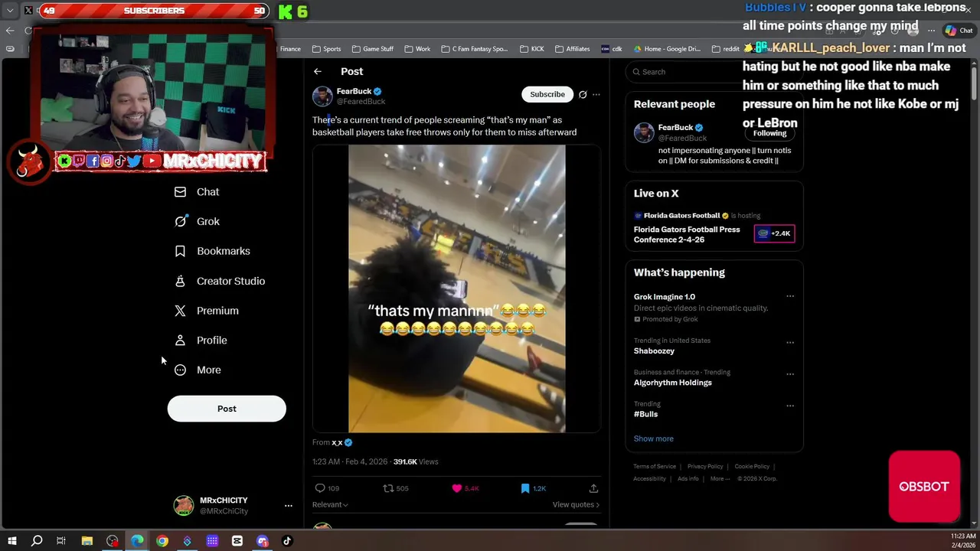Open Algorhythm Holdings trending topic

point(672,383)
